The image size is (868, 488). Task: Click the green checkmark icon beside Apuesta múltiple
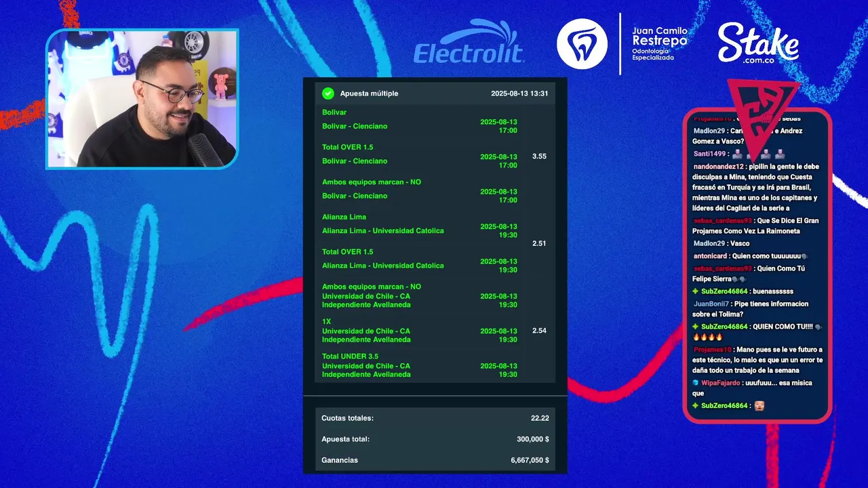point(328,94)
